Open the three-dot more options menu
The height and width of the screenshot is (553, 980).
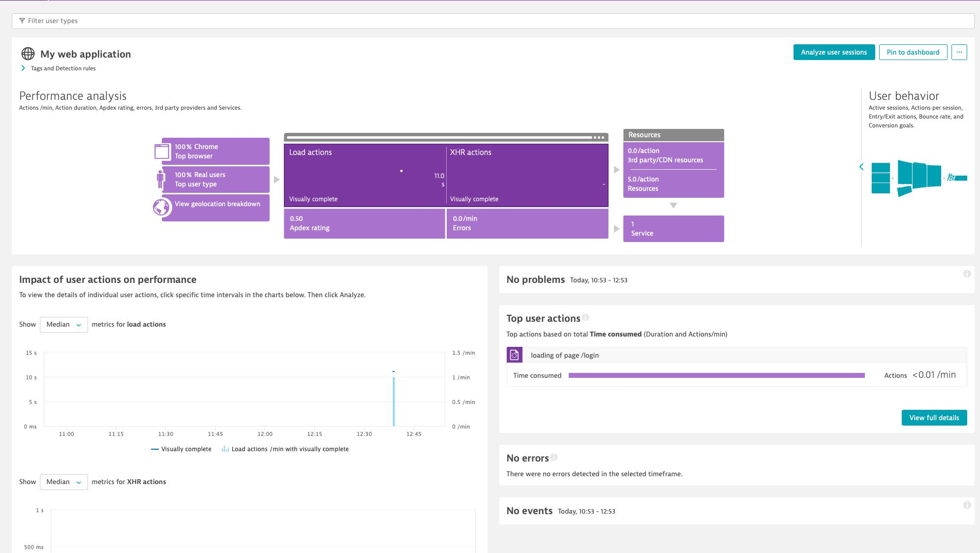959,52
